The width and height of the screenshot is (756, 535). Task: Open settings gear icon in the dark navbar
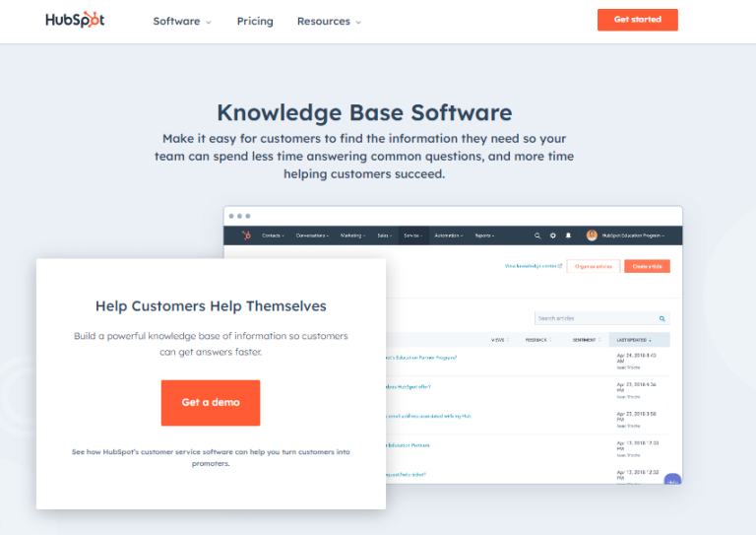pos(552,235)
